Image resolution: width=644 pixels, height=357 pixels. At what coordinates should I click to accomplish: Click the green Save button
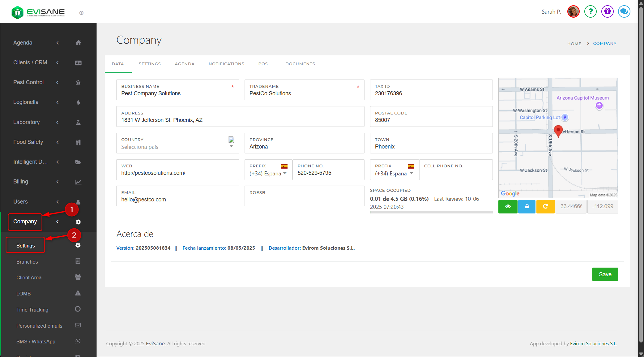(x=605, y=274)
